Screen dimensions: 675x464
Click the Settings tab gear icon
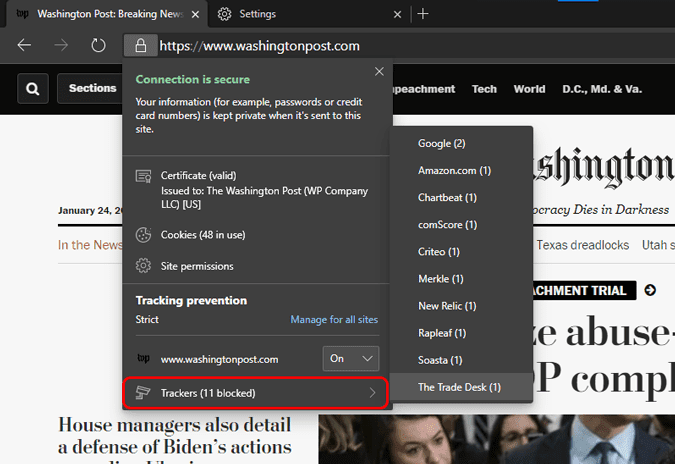tap(224, 14)
